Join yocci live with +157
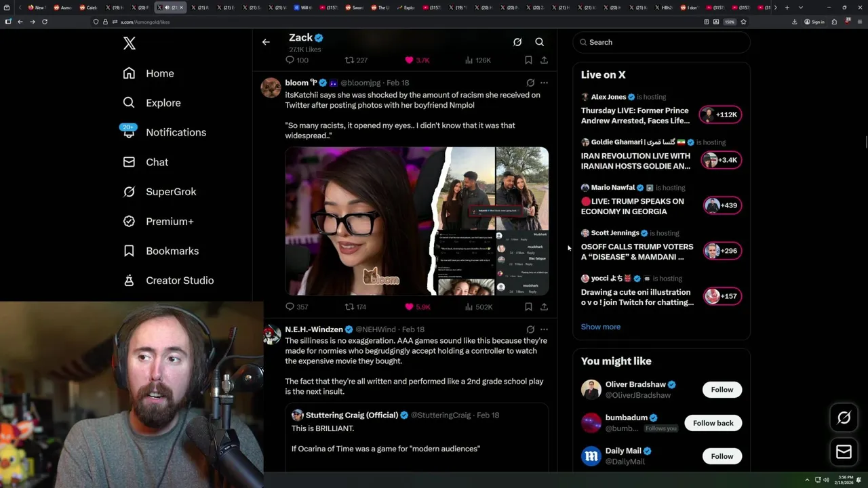The width and height of the screenshot is (868, 488). pos(721,296)
